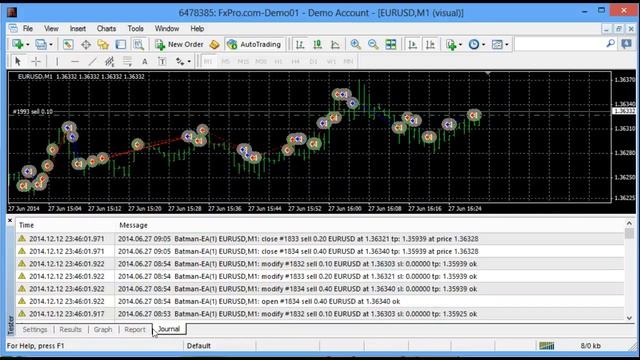The height and width of the screenshot is (360, 640).
Task: Switch to the Settings tester tab
Action: coord(35,329)
